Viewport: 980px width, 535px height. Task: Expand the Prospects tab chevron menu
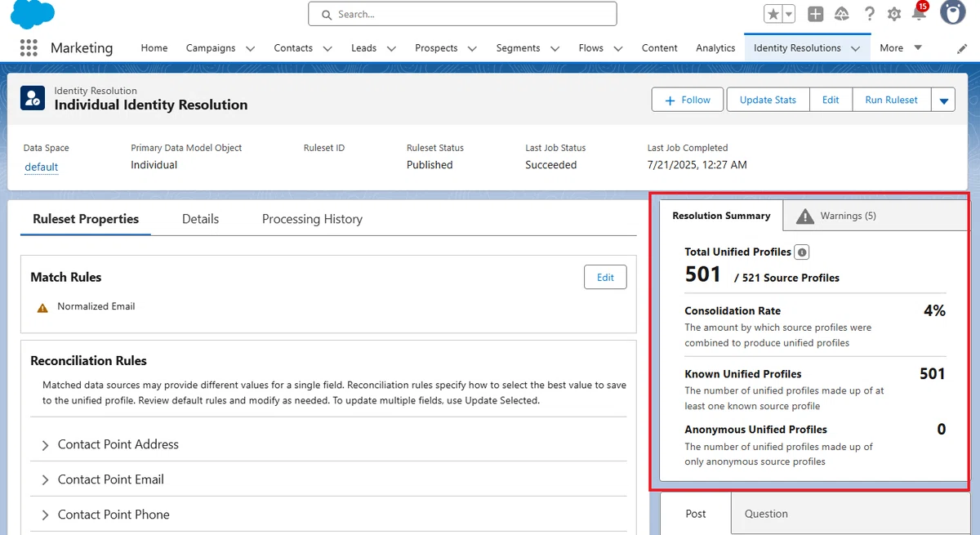pyautogui.click(x=473, y=48)
